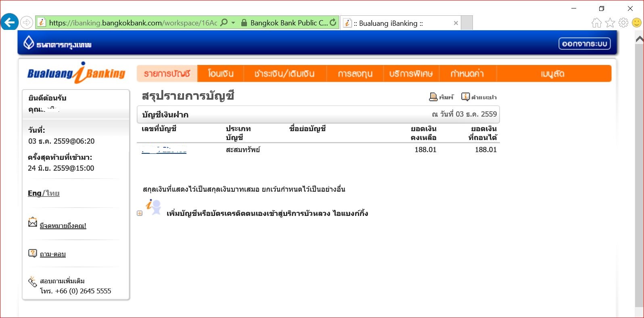Open browser settings gear icon
This screenshot has height=318, width=644.
pyautogui.click(x=623, y=23)
